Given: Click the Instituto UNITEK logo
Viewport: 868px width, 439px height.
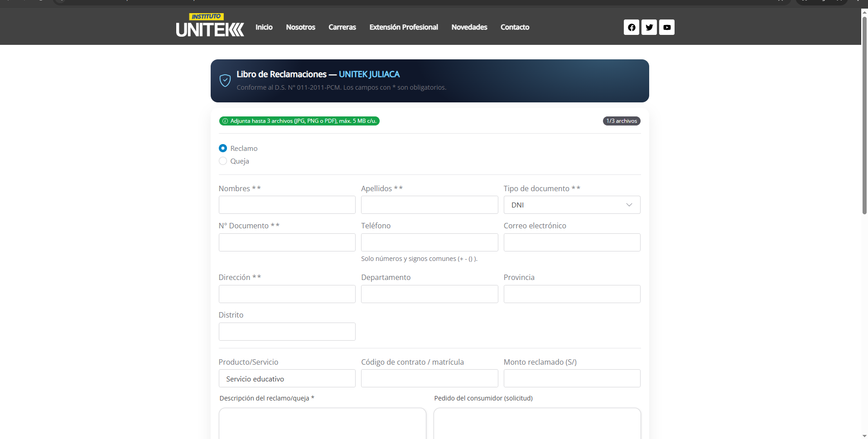Looking at the screenshot, I should pos(210,25).
